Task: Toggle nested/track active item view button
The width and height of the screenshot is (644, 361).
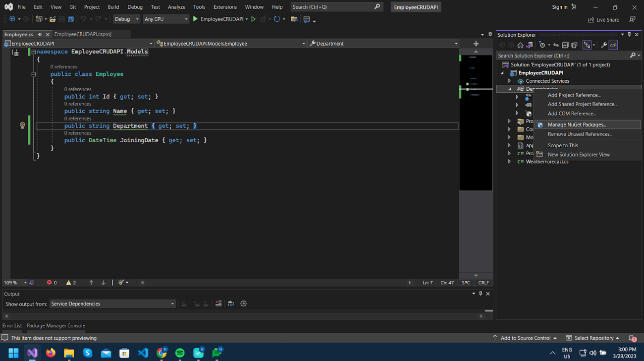Action: pyautogui.click(x=587, y=45)
